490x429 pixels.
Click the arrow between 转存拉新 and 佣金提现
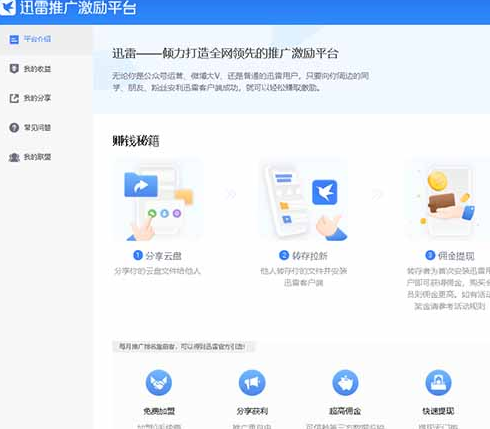click(377, 194)
